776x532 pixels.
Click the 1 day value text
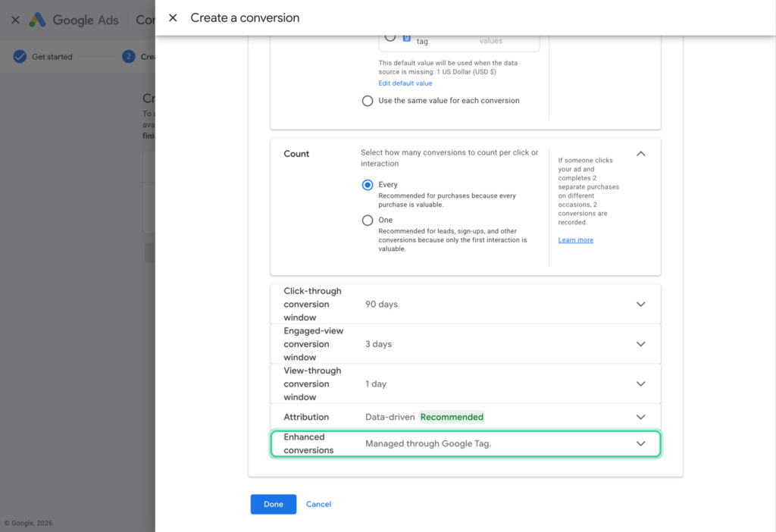tap(376, 384)
